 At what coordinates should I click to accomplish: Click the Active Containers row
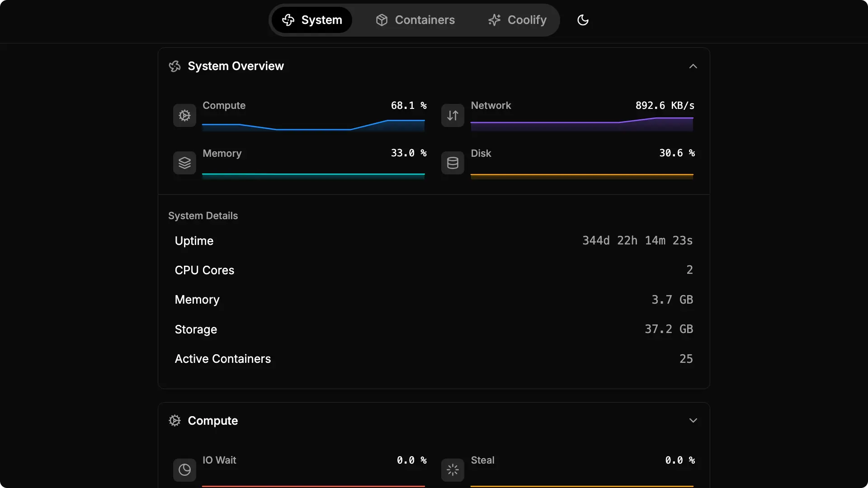click(434, 359)
